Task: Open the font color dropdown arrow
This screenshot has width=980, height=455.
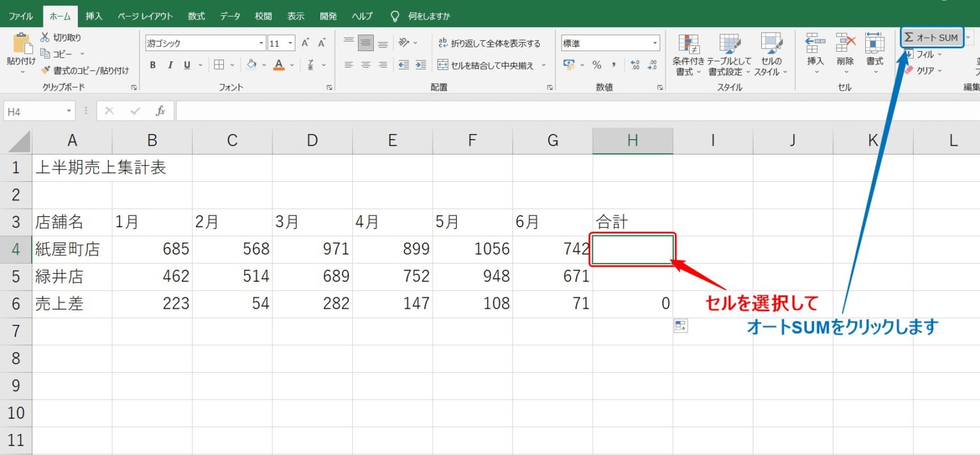Action: coord(292,64)
